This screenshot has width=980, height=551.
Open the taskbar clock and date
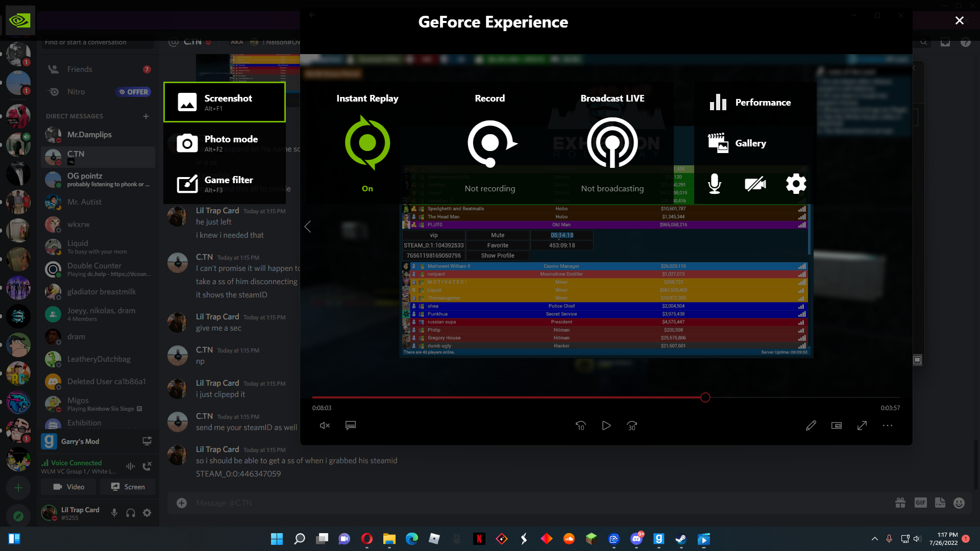pyautogui.click(x=943, y=539)
